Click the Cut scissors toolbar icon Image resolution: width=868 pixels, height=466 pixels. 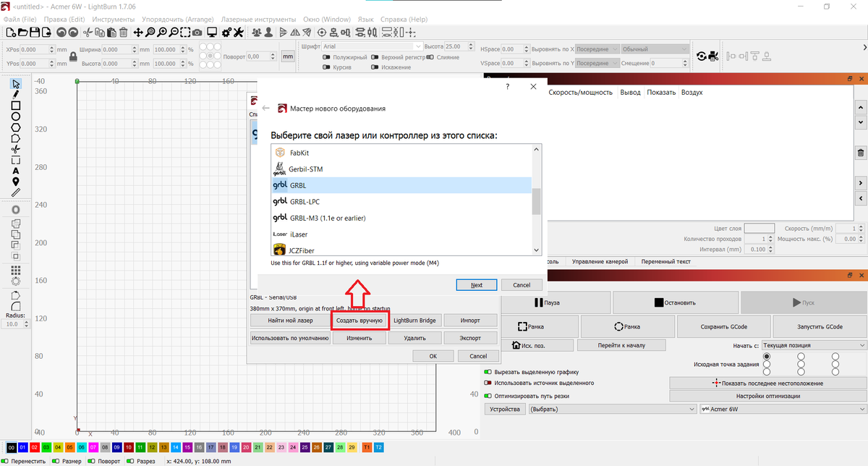pos(88,33)
